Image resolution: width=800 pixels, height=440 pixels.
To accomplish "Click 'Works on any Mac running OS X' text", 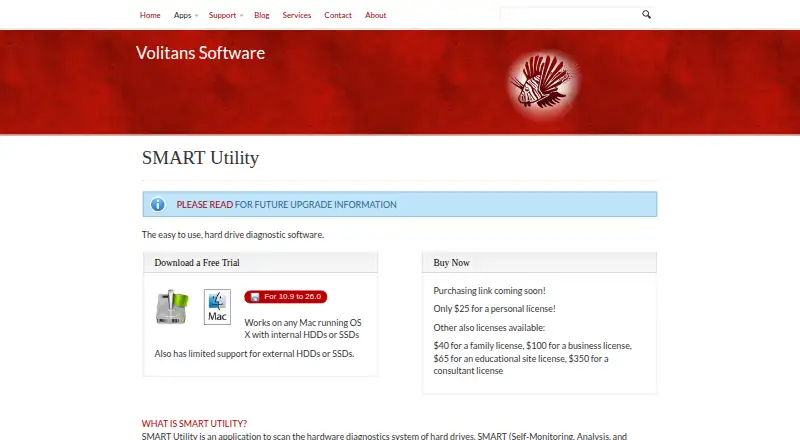I will click(x=303, y=329).
